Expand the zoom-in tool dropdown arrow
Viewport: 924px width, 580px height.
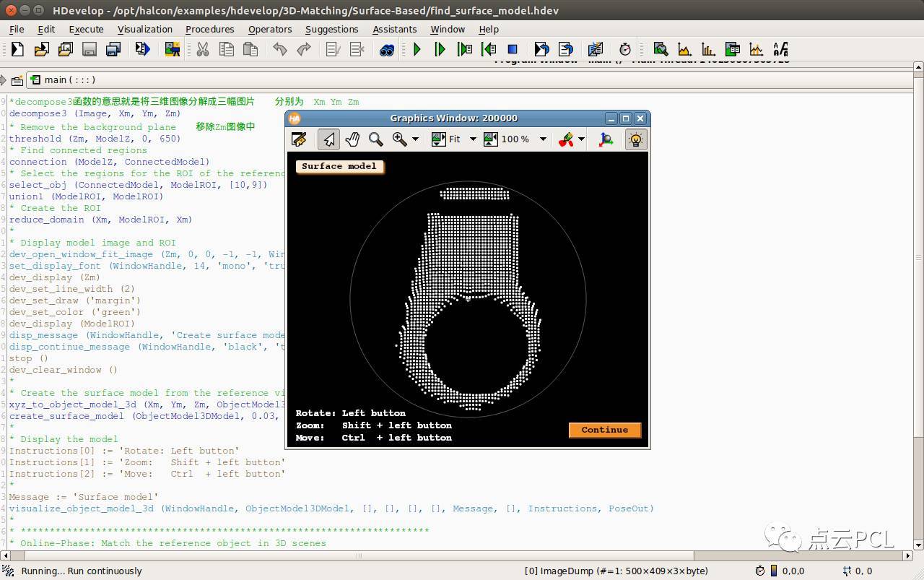(415, 139)
